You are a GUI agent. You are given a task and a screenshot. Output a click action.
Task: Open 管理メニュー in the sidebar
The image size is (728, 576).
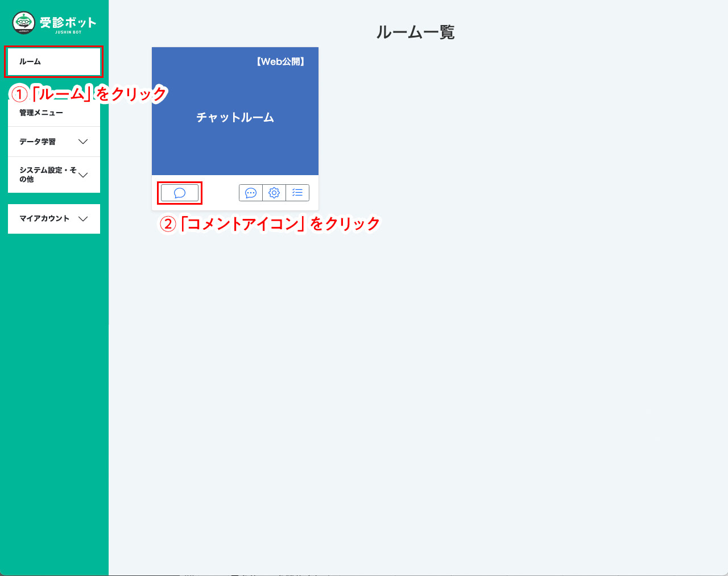click(x=54, y=113)
